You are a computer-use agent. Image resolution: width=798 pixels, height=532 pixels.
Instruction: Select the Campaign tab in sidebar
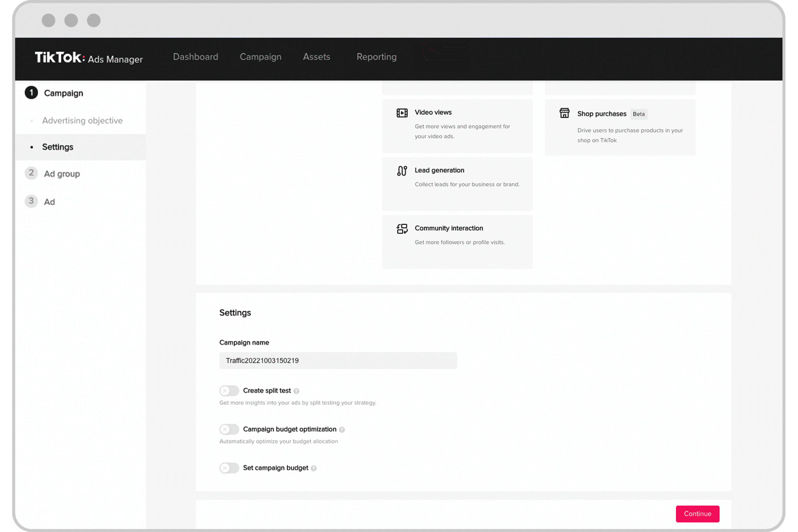coord(64,93)
